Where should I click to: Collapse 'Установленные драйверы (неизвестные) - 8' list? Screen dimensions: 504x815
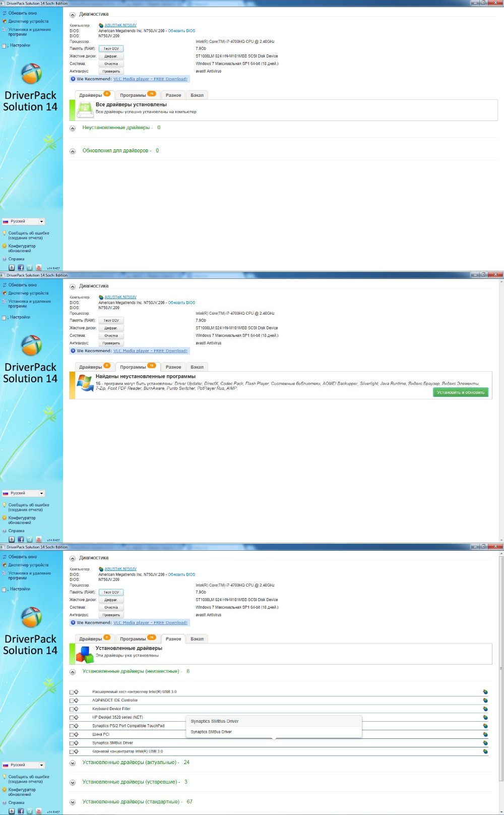click(73, 672)
